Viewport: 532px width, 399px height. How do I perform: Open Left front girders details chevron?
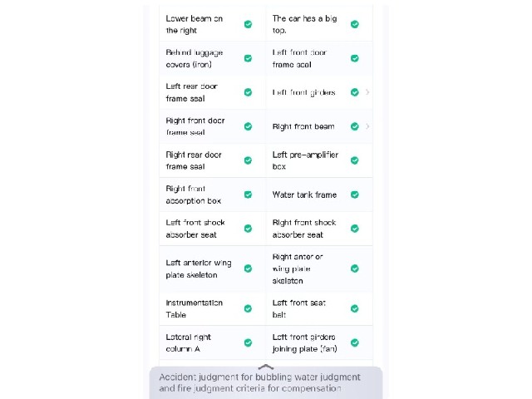(x=367, y=92)
